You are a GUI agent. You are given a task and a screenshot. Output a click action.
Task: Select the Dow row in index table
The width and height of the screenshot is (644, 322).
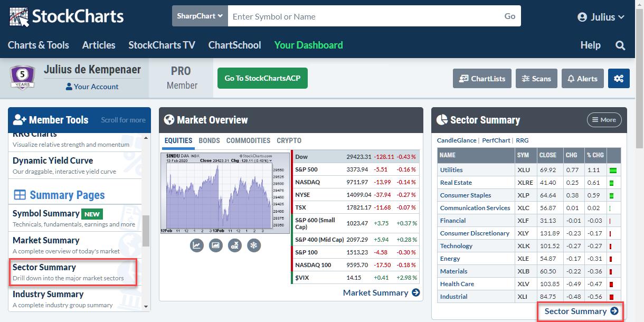(355, 157)
